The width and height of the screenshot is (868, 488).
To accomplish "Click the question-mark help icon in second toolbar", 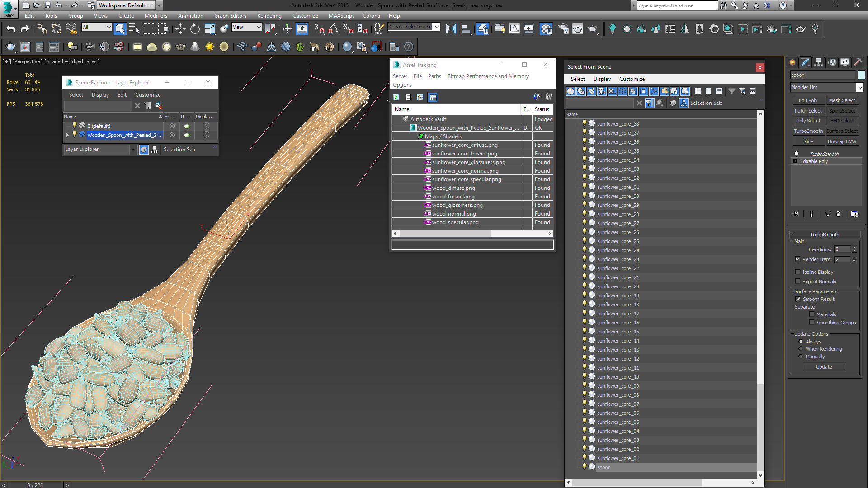I will pyautogui.click(x=408, y=47).
